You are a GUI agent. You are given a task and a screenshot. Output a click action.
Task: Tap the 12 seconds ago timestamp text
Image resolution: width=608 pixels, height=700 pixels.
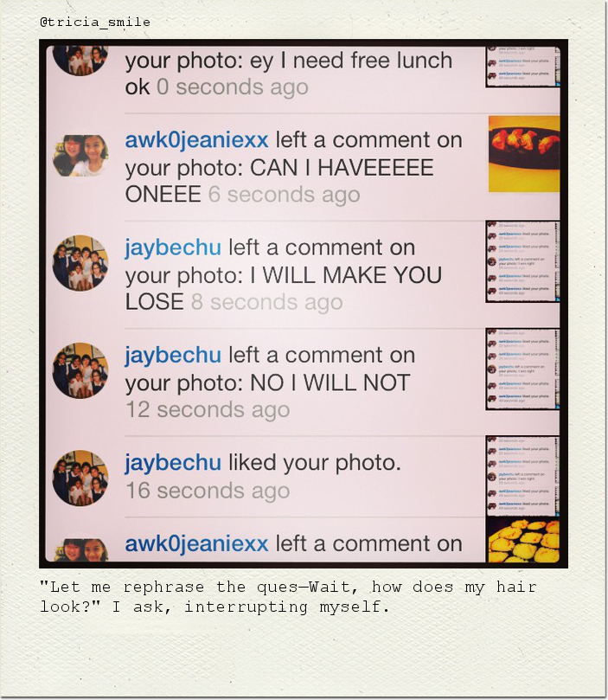coord(208,410)
